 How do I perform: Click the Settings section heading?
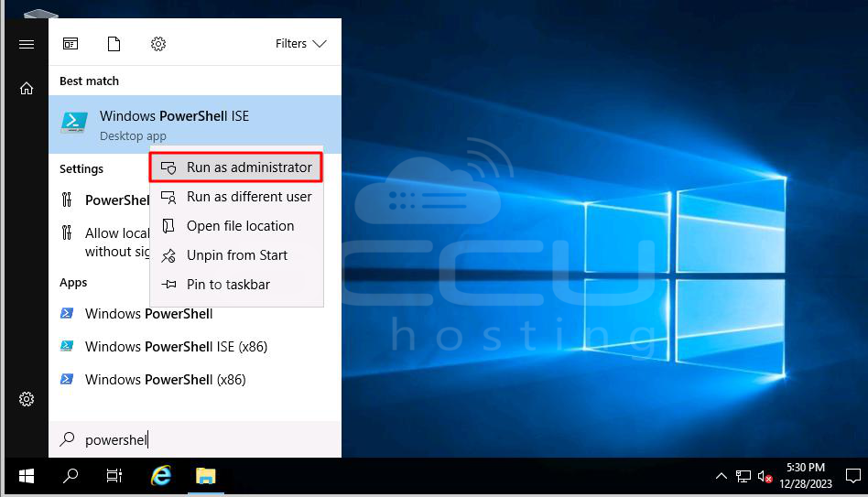point(81,168)
